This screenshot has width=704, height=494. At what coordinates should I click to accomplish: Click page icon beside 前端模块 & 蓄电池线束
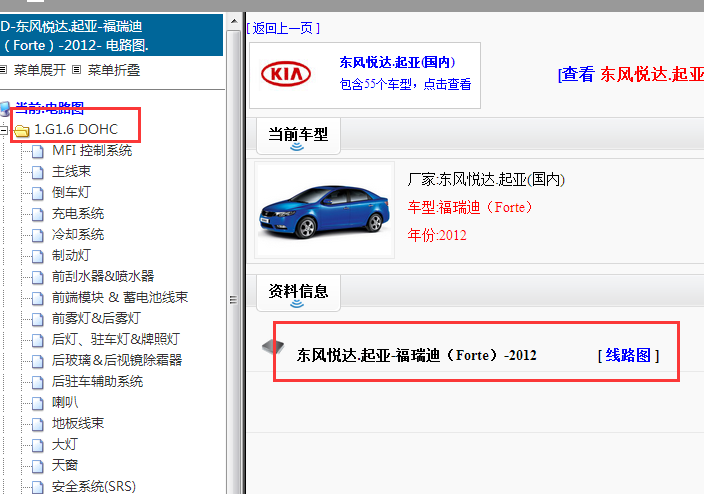(38, 299)
